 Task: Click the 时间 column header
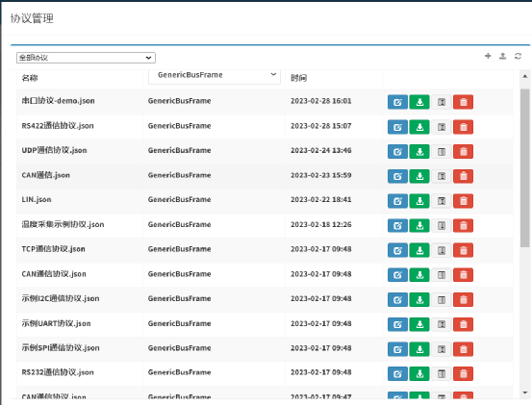[x=298, y=78]
